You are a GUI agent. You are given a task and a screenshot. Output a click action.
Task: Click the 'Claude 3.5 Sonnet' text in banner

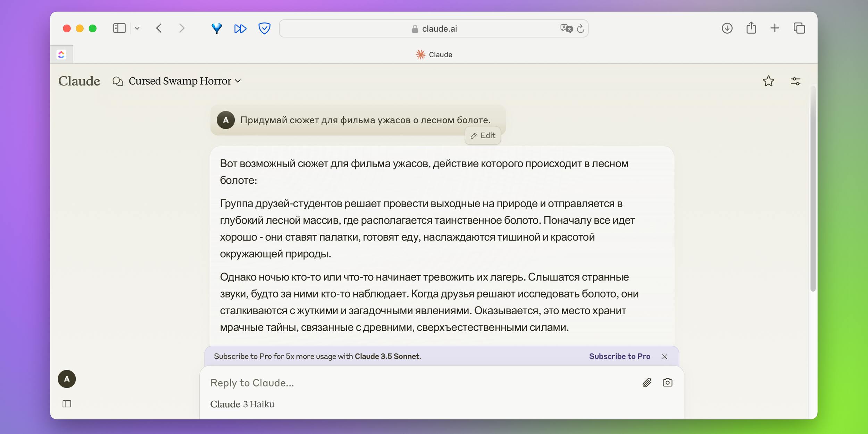coord(387,356)
